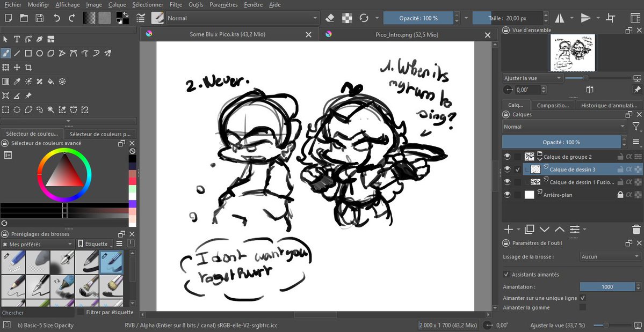Toggle eraser mode in toolbar

[330, 18]
